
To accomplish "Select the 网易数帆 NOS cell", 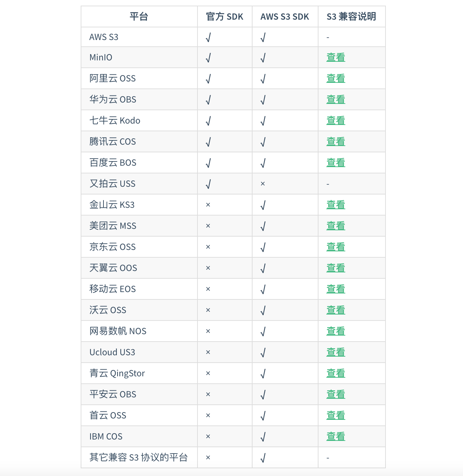I will click(x=139, y=331).
